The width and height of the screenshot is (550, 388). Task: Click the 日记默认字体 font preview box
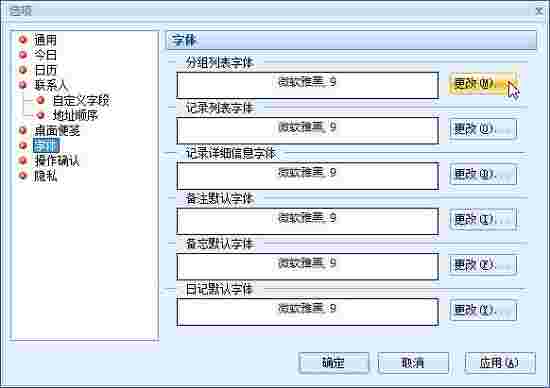point(308,312)
